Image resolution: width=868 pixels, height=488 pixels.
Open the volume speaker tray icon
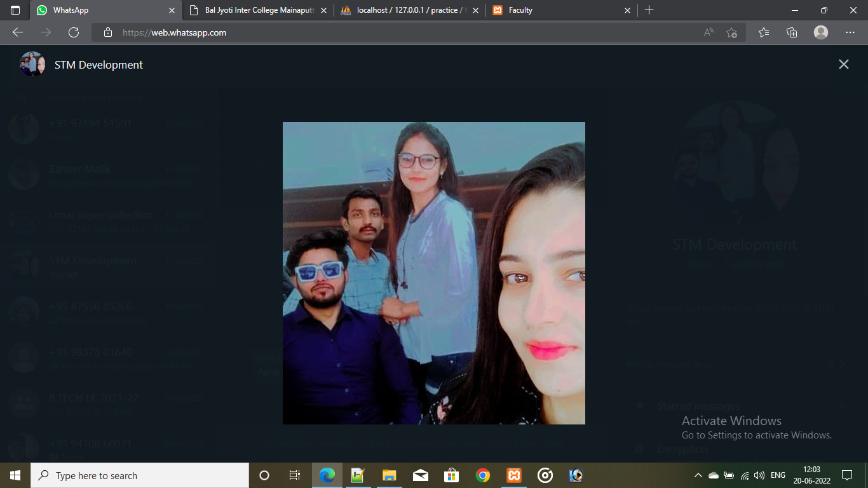(x=759, y=475)
